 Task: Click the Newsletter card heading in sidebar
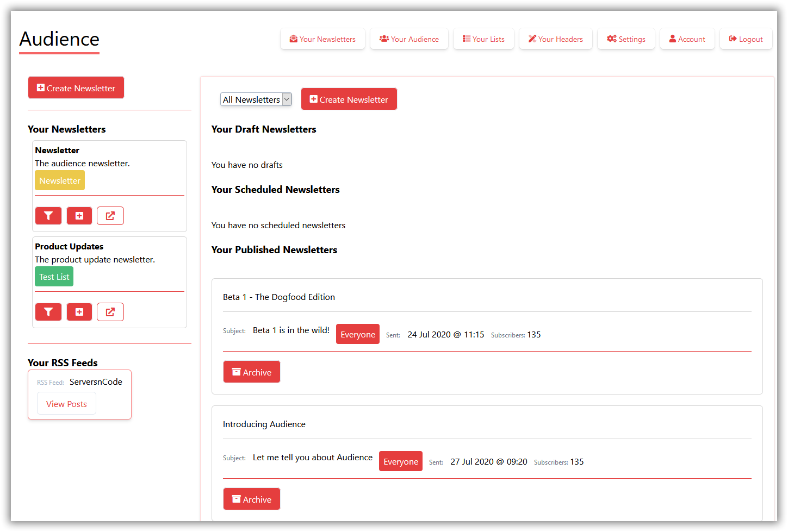click(x=57, y=150)
